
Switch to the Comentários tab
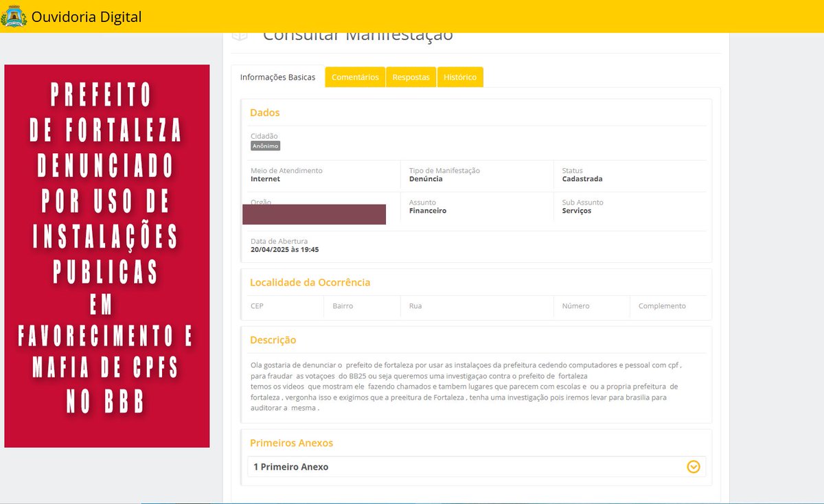(x=355, y=77)
